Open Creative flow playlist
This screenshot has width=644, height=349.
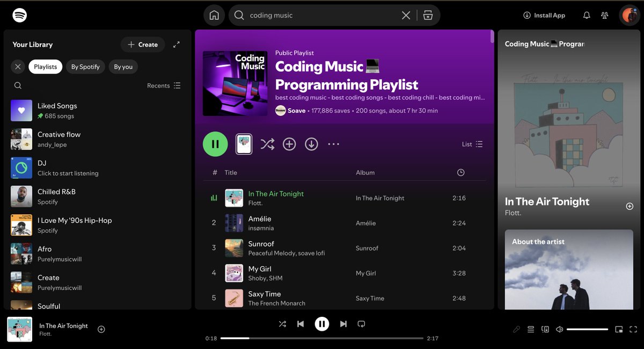tap(98, 139)
